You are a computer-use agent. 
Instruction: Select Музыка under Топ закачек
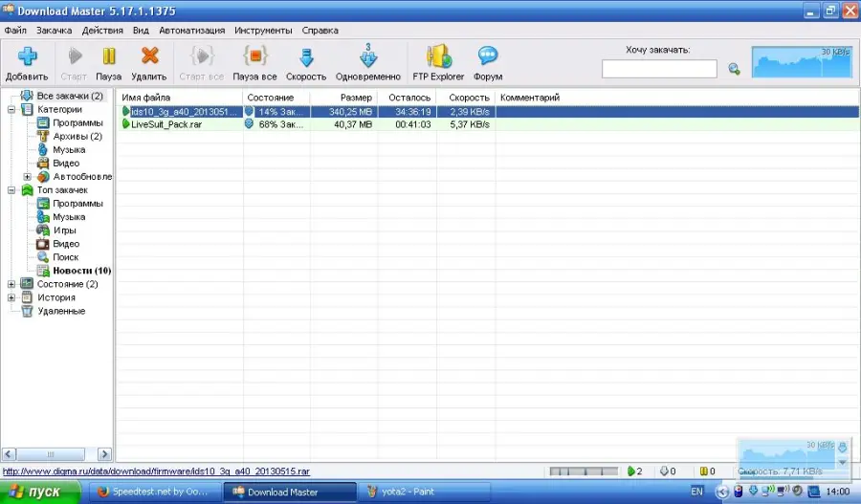[x=69, y=217]
